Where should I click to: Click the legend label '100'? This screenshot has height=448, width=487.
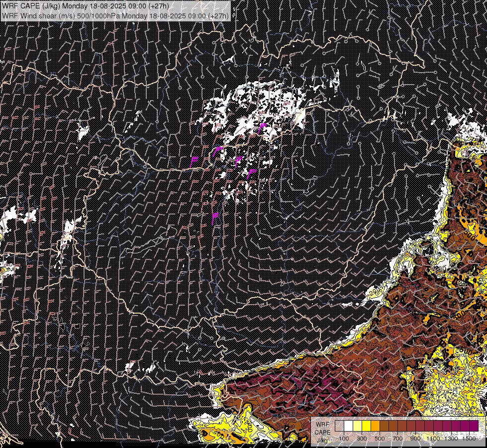point(344,439)
